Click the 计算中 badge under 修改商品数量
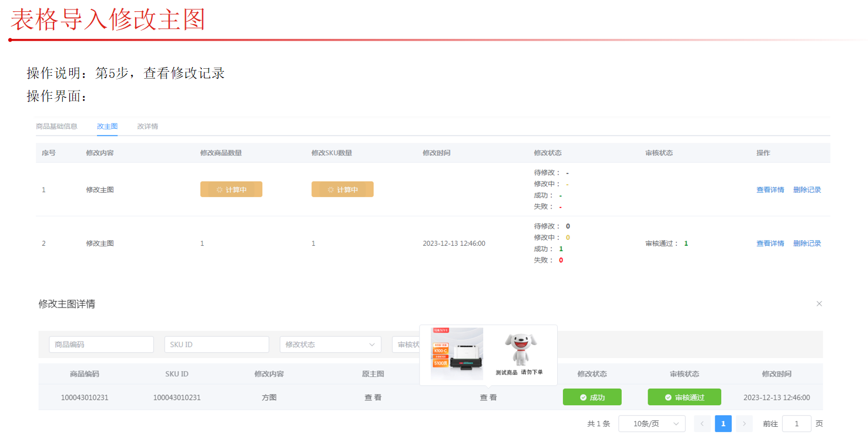 231,189
